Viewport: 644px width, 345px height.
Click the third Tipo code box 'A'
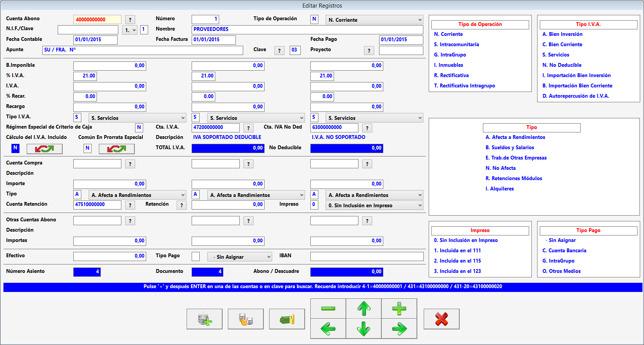click(314, 194)
